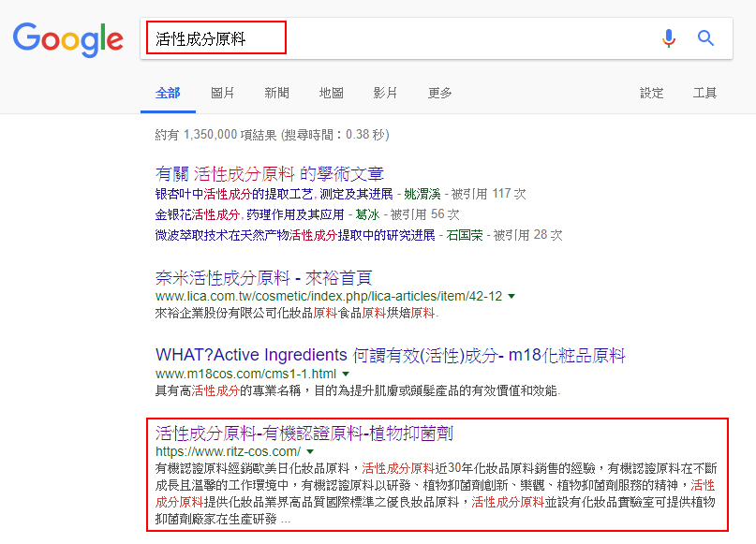Click URL text https://www.ritz-cos.com/

click(x=228, y=452)
